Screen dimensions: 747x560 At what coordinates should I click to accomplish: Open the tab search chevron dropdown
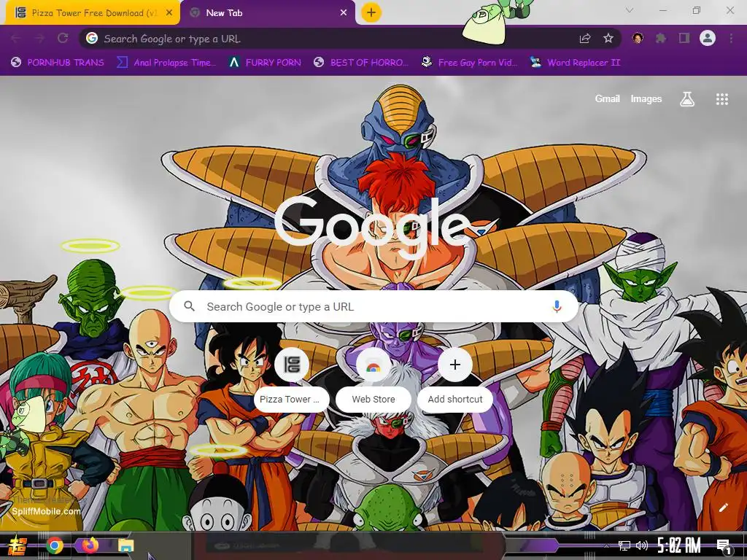tap(630, 10)
